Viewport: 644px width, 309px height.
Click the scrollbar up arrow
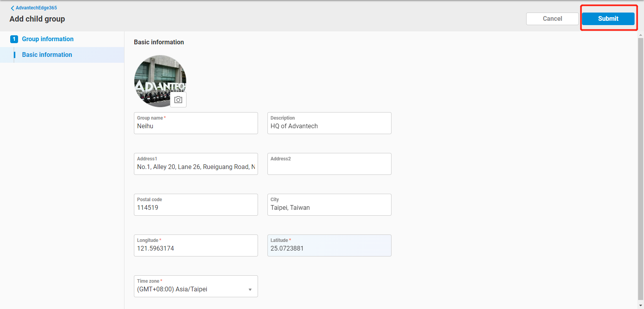coord(640,35)
